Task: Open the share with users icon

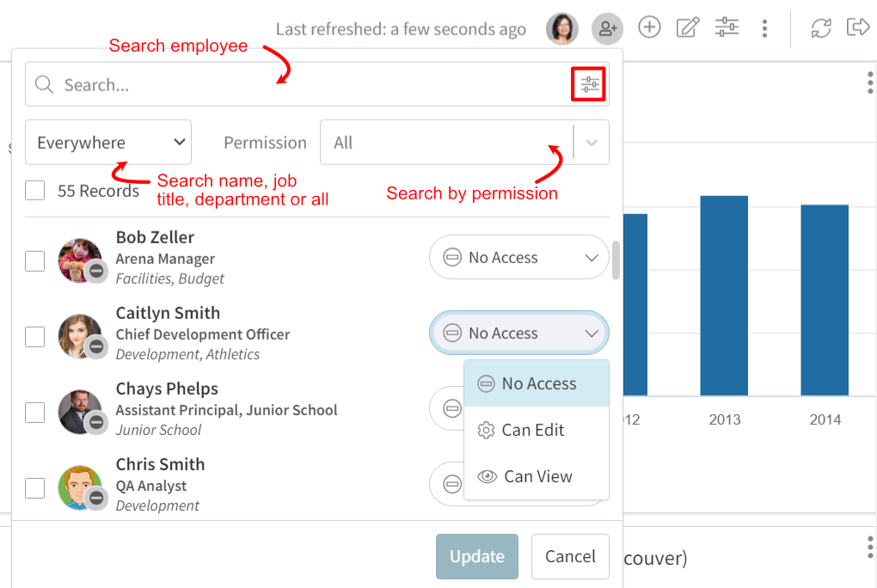Action: click(607, 28)
